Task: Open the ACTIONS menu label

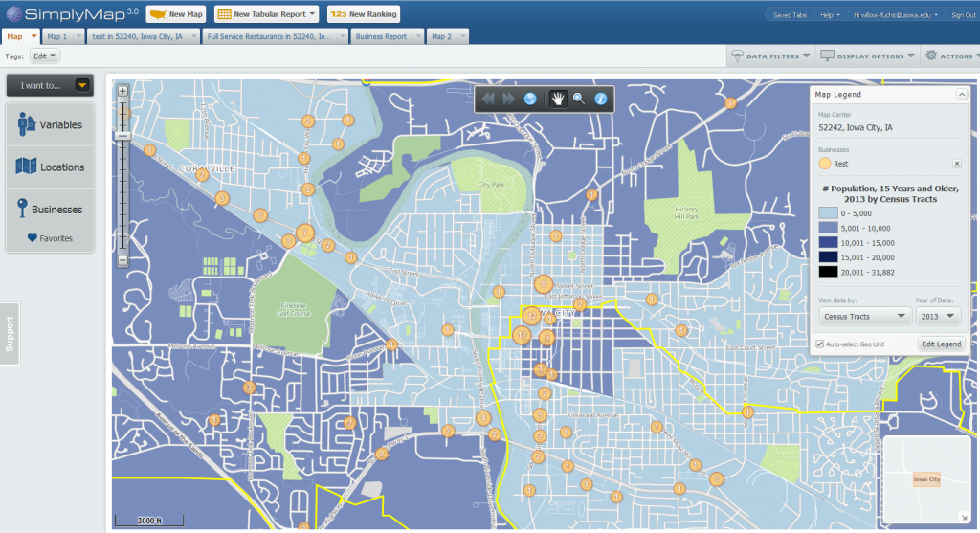Action: (956, 56)
